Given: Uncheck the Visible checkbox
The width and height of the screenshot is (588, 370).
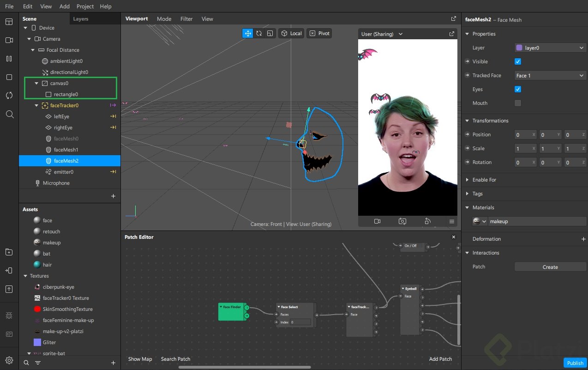Looking at the screenshot, I should (x=518, y=61).
